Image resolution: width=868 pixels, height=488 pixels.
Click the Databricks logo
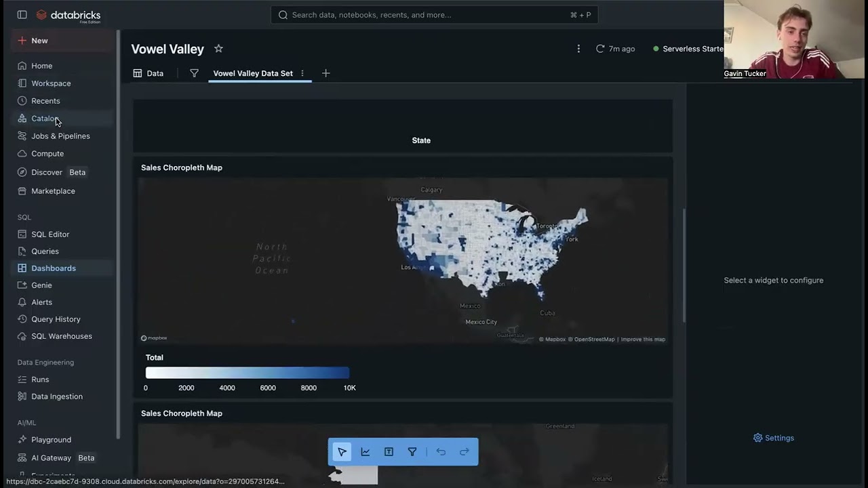(x=68, y=16)
